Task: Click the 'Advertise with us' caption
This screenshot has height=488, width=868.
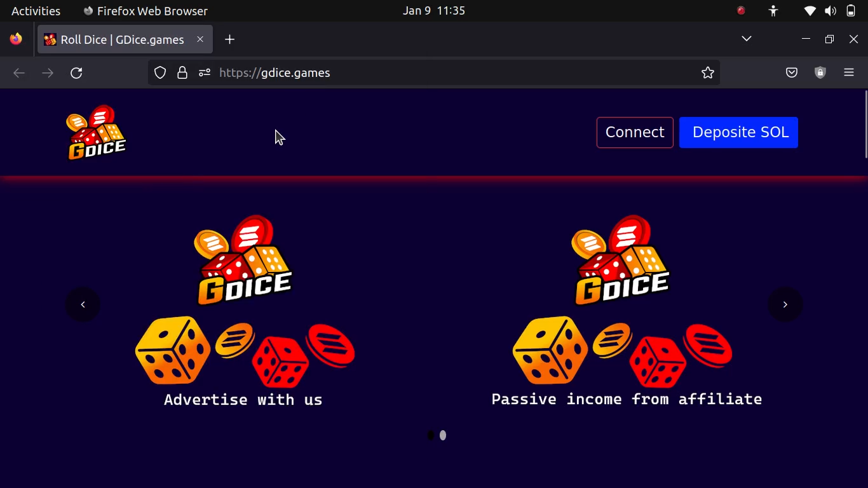Action: coord(243,400)
